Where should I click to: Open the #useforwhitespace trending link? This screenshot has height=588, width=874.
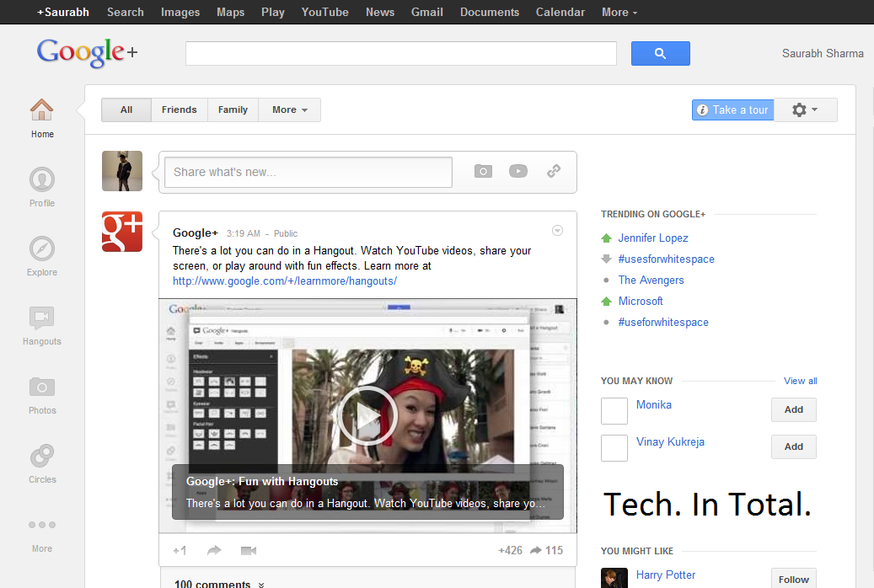663,322
